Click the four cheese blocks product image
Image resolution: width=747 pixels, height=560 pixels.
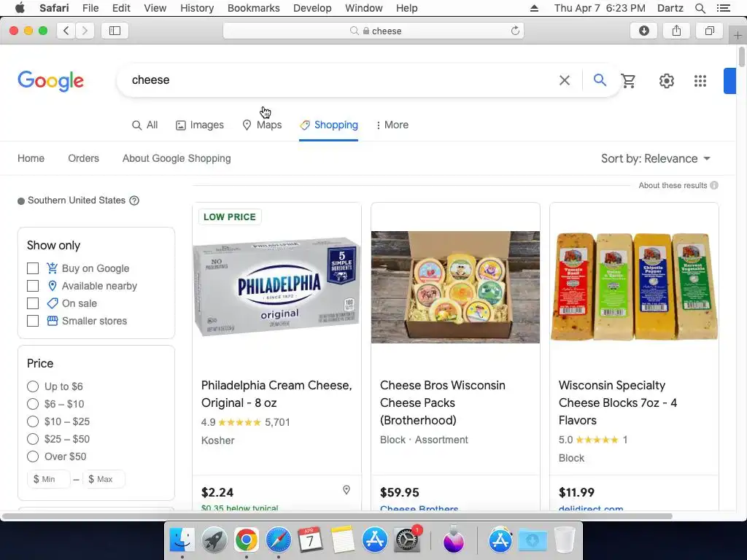coord(634,286)
